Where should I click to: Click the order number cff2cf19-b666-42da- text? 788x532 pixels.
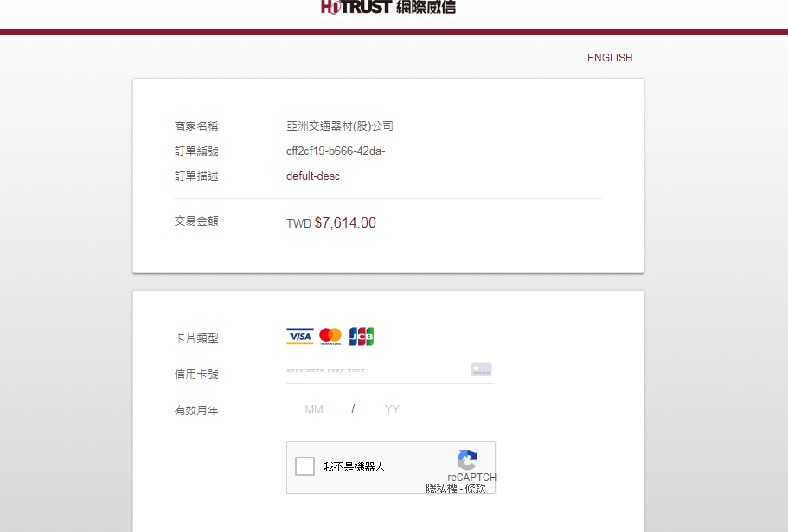pos(336,151)
